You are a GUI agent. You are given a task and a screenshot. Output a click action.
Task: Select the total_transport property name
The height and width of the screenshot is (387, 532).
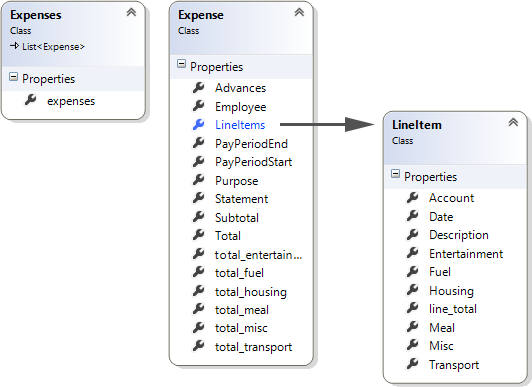tap(253, 347)
